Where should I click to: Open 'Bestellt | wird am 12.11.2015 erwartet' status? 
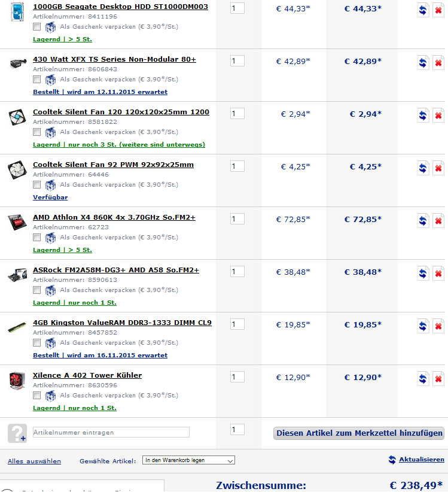(100, 92)
